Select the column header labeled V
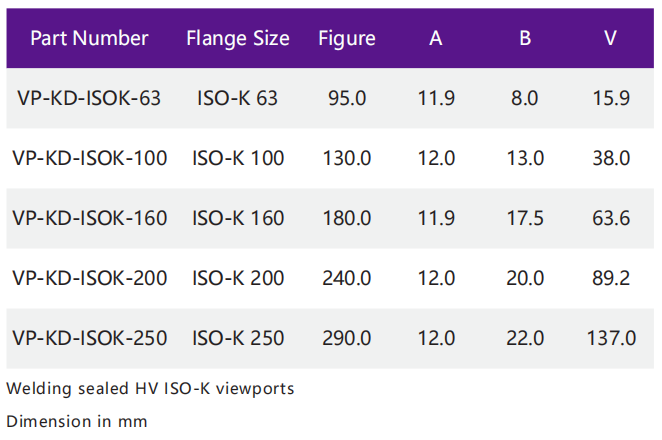 (x=611, y=39)
